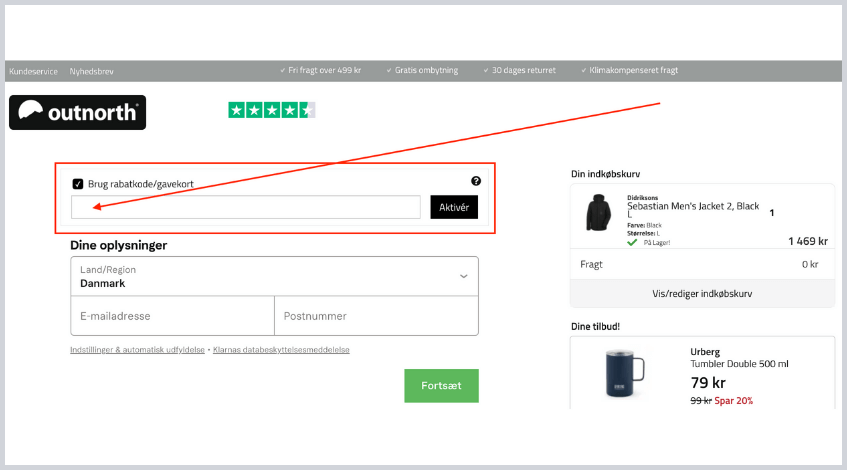Screen dimensions: 847x470
Task: Click Vis/rediger indkøbskurv button
Action: point(701,294)
